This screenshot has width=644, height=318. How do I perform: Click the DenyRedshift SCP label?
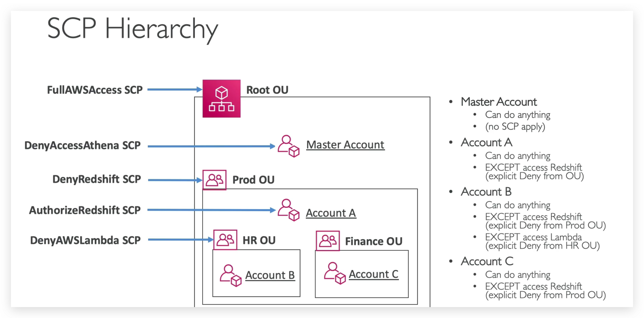97,179
